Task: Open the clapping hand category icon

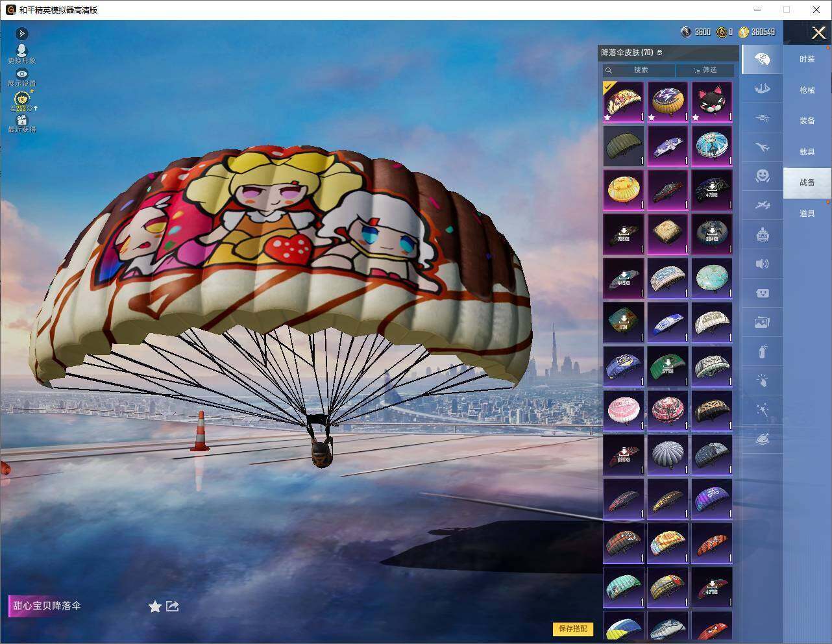Action: click(x=763, y=380)
